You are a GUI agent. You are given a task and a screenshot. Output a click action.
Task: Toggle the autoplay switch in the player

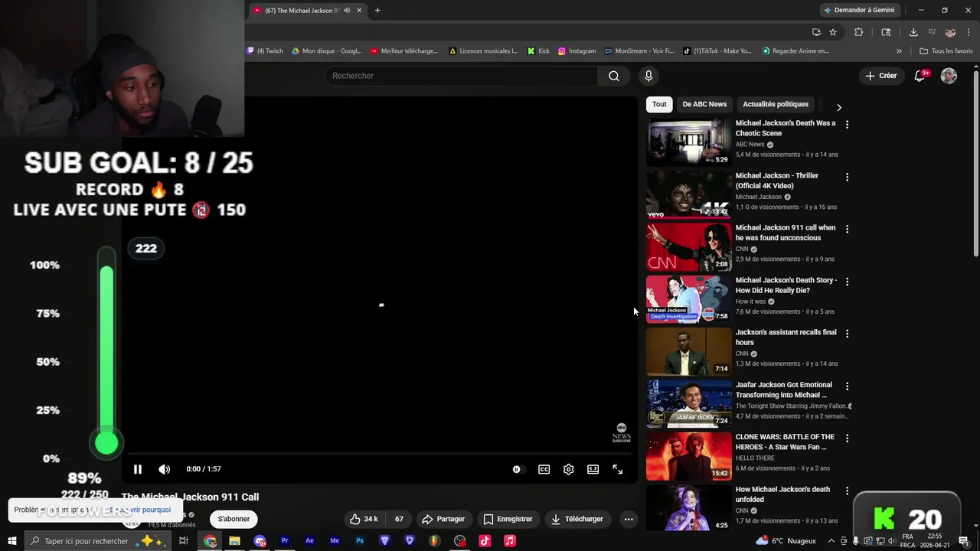[x=518, y=469]
